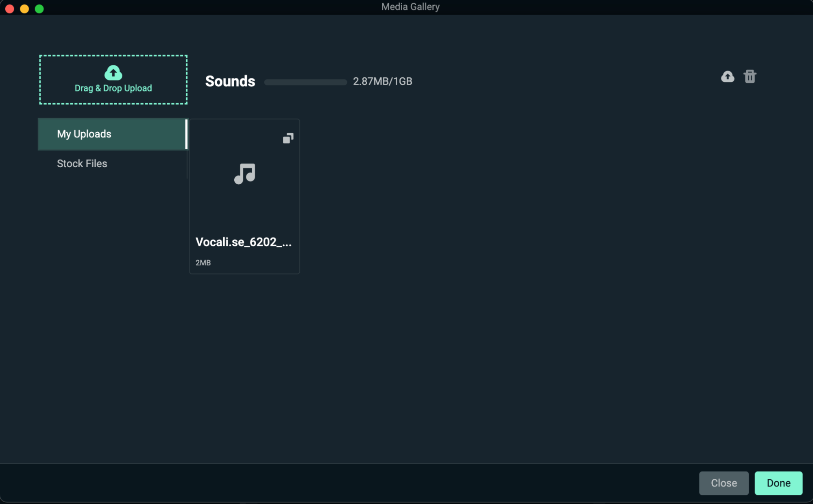Screen dimensions: 813x504
Task: Click the storage usage progress bar
Action: point(305,82)
